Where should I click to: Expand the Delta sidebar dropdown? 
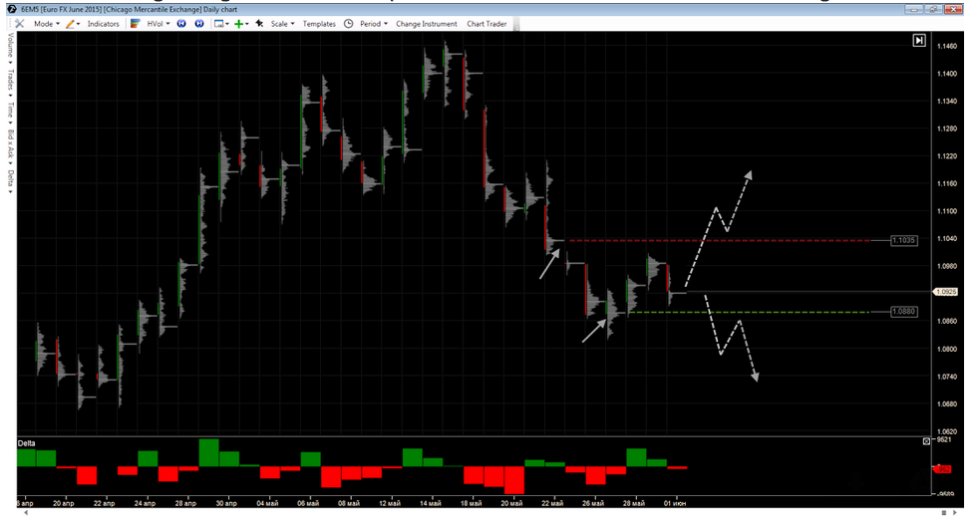[10, 181]
